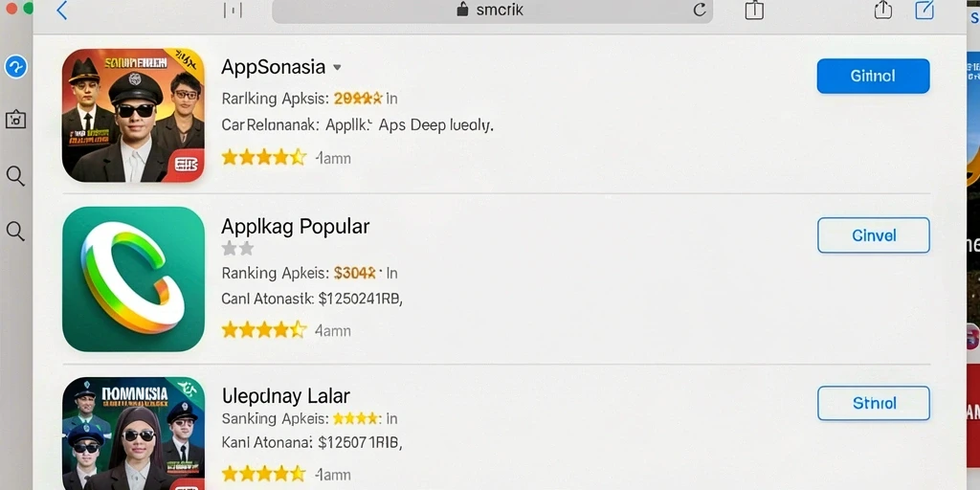
Task: Click the blue Girinol button
Action: point(873,77)
